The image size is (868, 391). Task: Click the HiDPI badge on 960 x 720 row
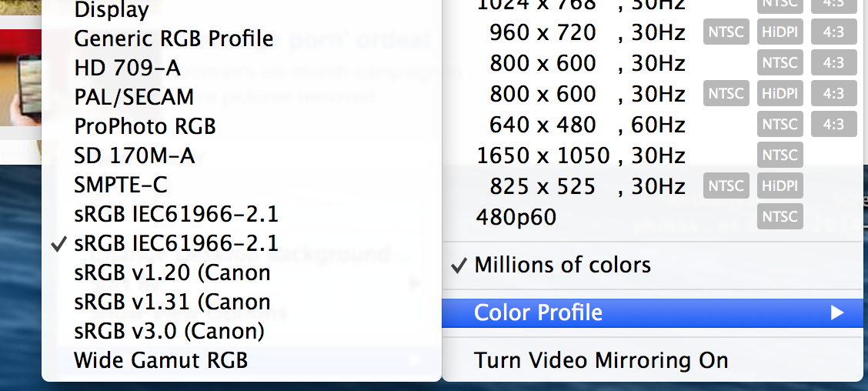(780, 32)
